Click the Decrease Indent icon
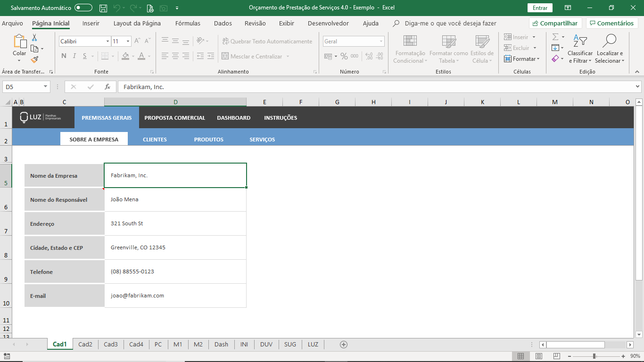This screenshot has height=362, width=644. [x=199, y=56]
